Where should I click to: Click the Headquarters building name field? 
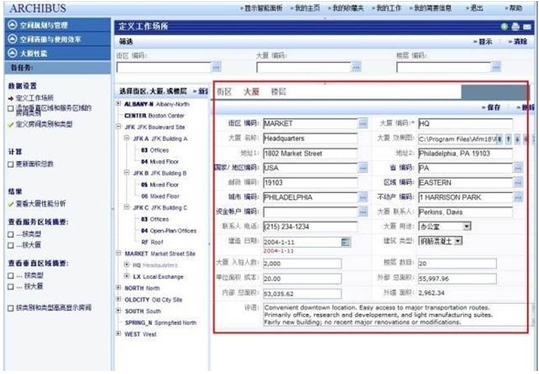tap(310, 139)
